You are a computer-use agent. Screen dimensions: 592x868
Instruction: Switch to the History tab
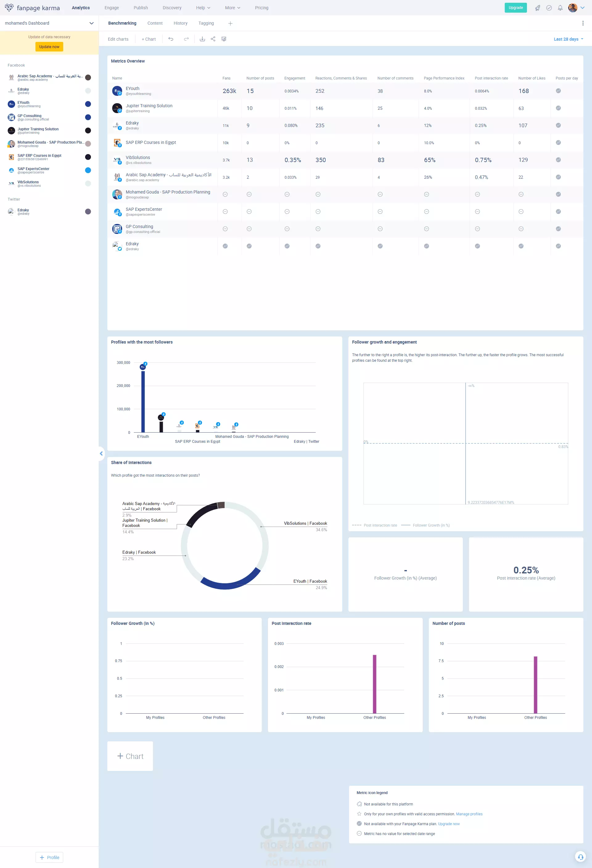(x=180, y=23)
